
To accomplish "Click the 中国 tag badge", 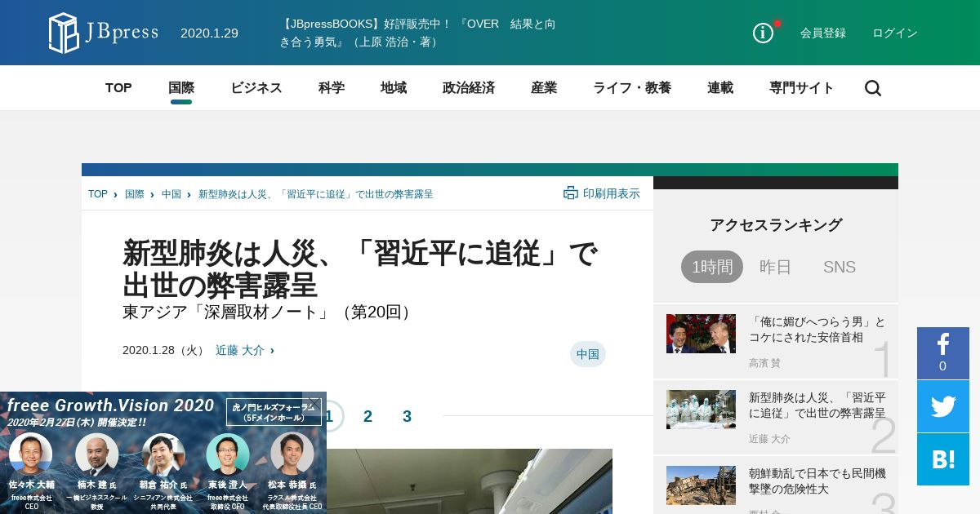I will click(x=588, y=354).
